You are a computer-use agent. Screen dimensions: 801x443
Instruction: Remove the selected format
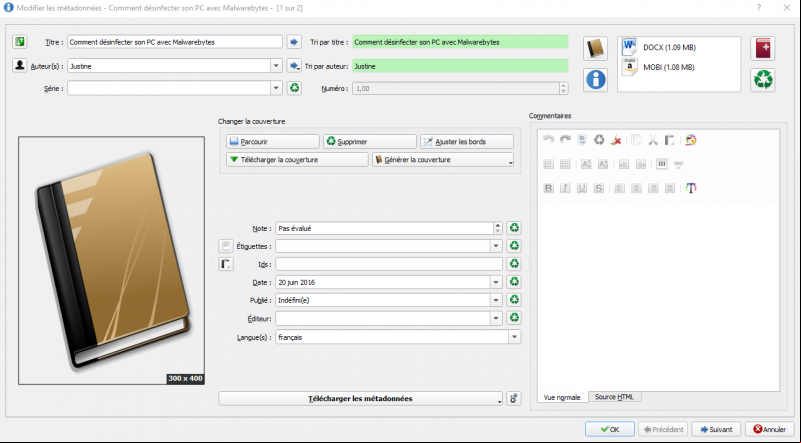(x=763, y=80)
